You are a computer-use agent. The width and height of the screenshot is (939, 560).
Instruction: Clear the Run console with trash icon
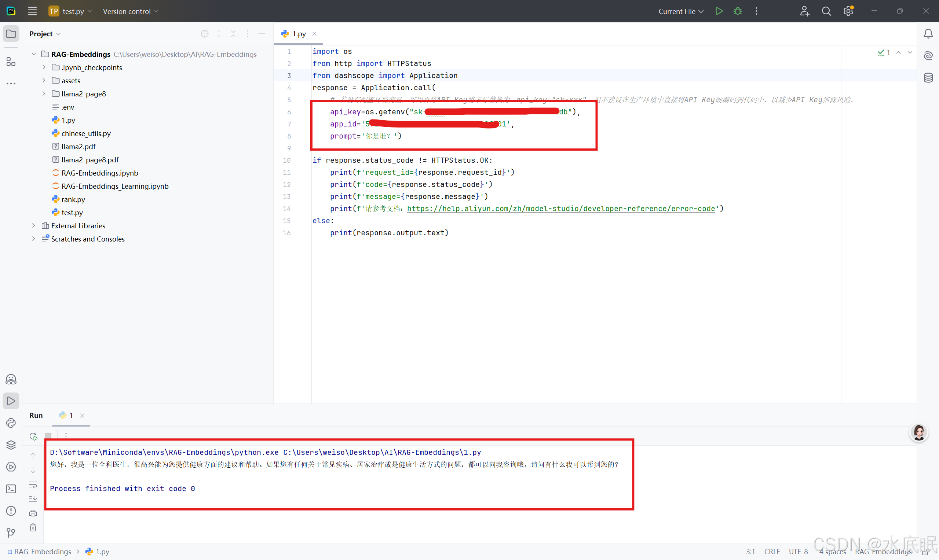(x=33, y=527)
